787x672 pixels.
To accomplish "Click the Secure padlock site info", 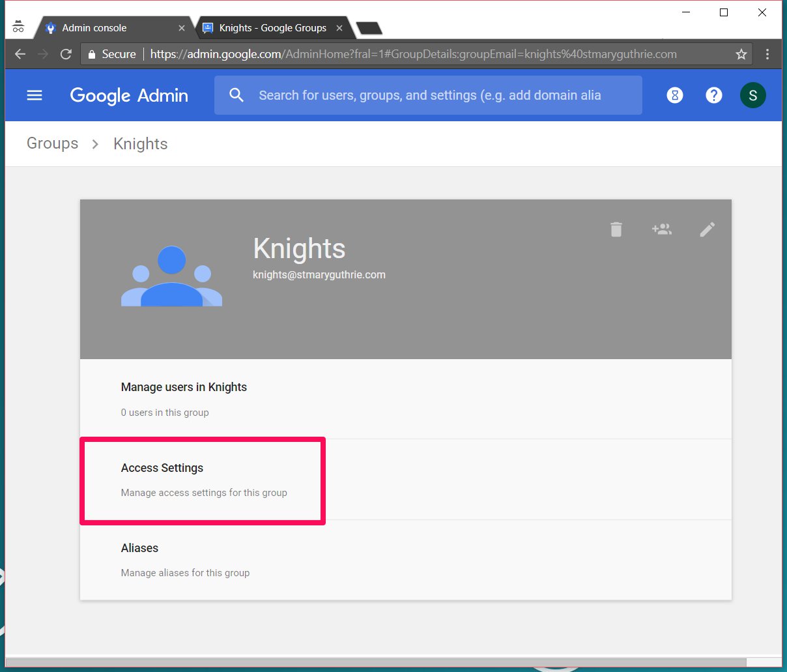I will (111, 54).
